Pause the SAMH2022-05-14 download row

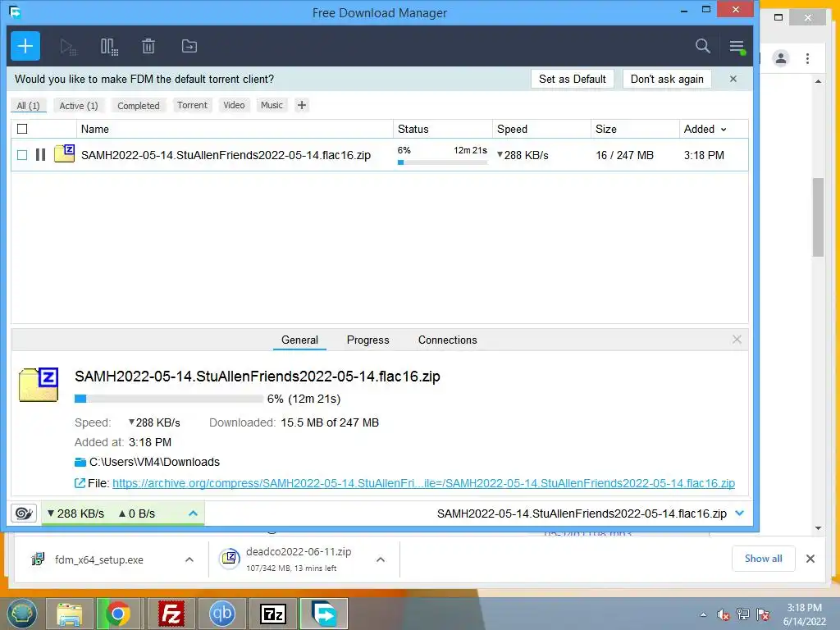(41, 155)
